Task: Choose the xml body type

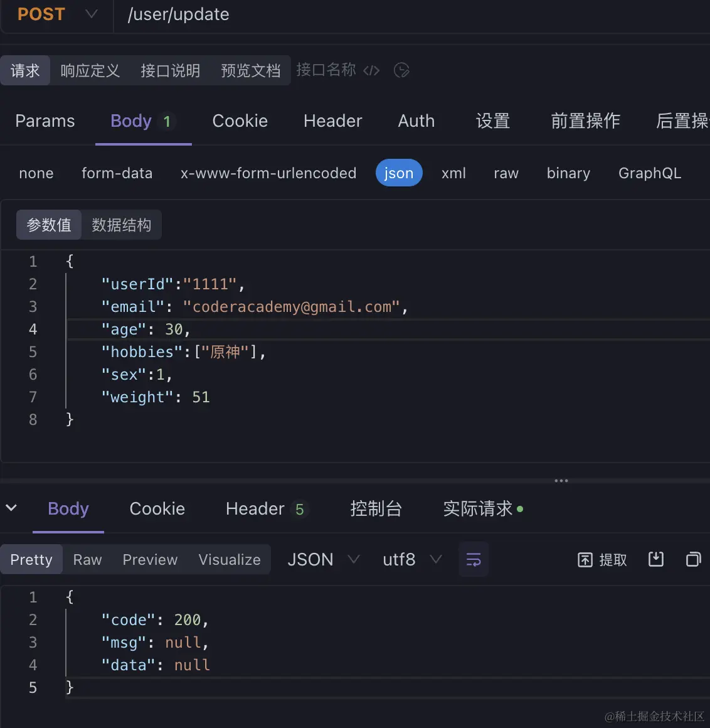Action: tap(453, 173)
